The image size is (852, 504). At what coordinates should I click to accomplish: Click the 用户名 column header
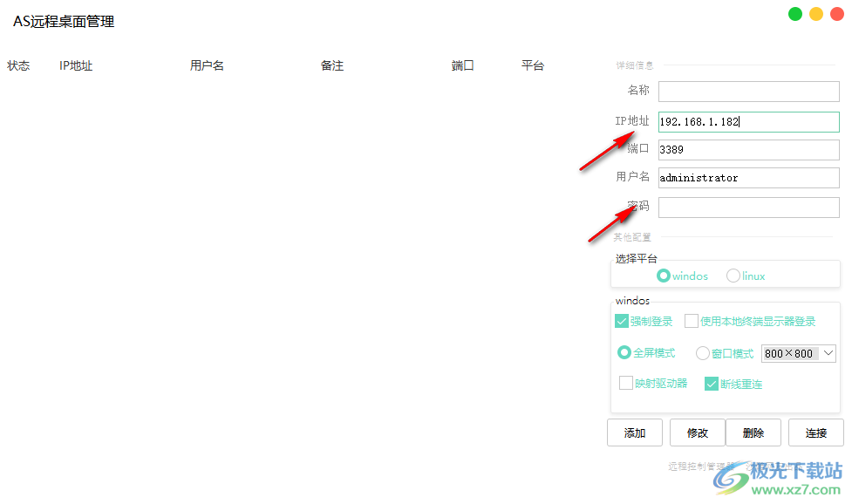[207, 65]
